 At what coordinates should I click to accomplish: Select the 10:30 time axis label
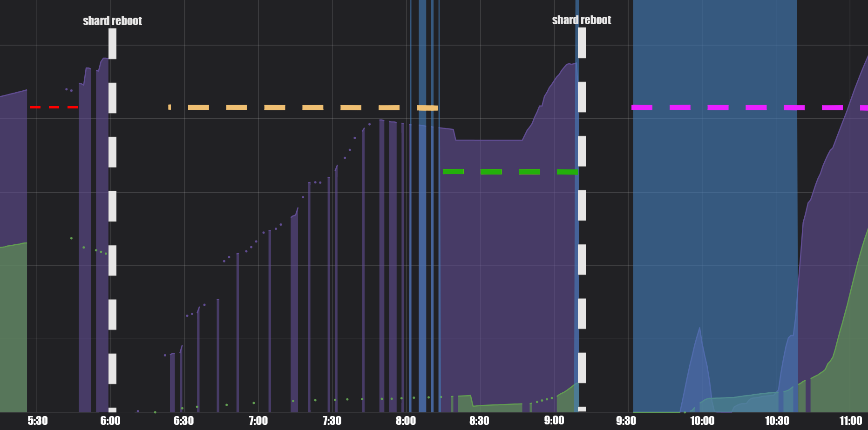[x=777, y=421]
